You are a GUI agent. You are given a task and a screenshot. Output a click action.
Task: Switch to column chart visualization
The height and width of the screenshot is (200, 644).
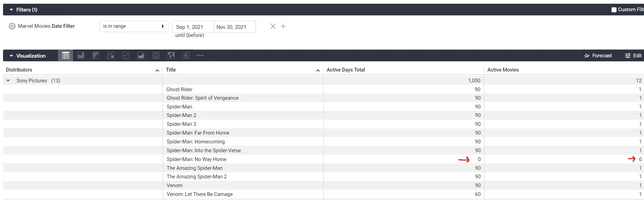tap(81, 56)
